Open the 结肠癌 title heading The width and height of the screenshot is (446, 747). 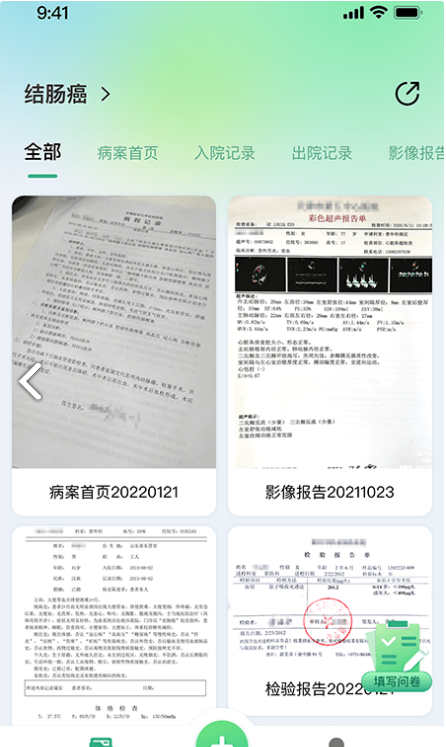[56, 94]
